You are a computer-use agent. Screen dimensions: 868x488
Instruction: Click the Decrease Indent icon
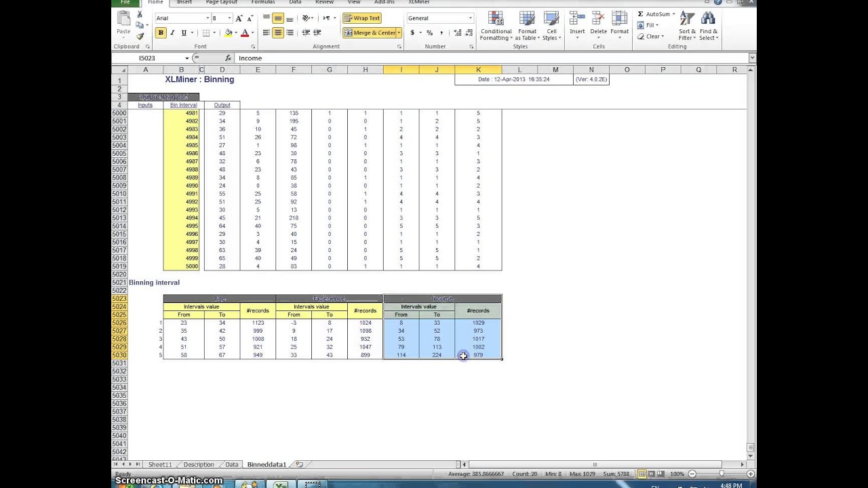pyautogui.click(x=306, y=33)
